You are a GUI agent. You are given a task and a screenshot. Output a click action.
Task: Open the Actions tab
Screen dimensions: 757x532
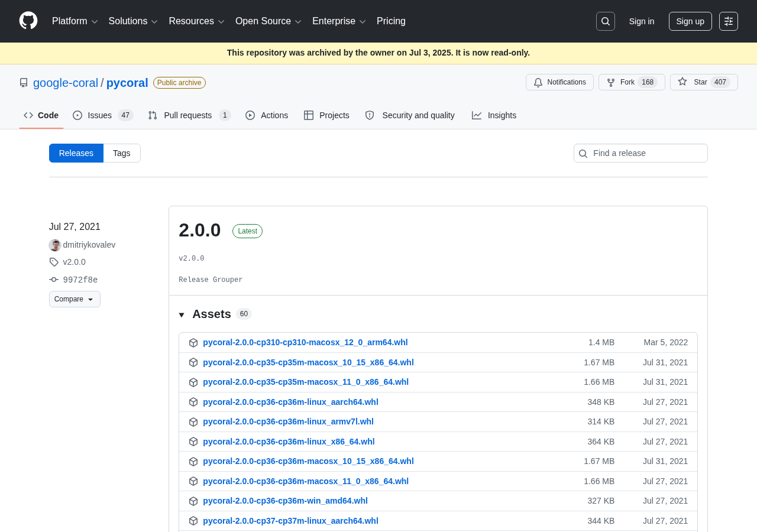pyautogui.click(x=267, y=115)
